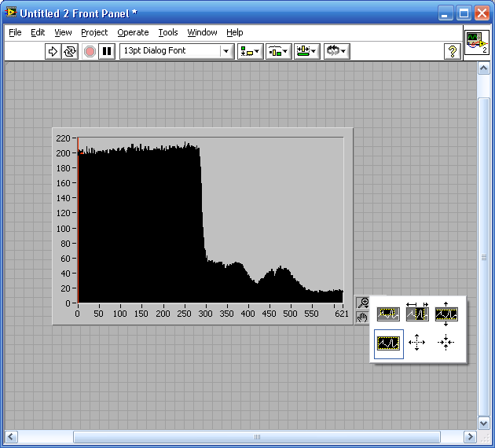Click the Context Help question mark button
The height and width of the screenshot is (448, 495).
click(452, 51)
